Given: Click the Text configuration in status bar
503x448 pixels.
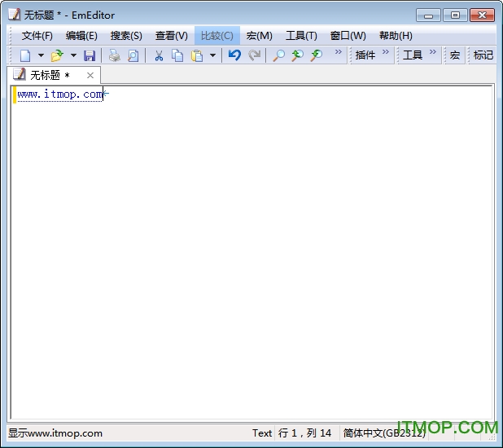Looking at the screenshot, I should click(262, 433).
